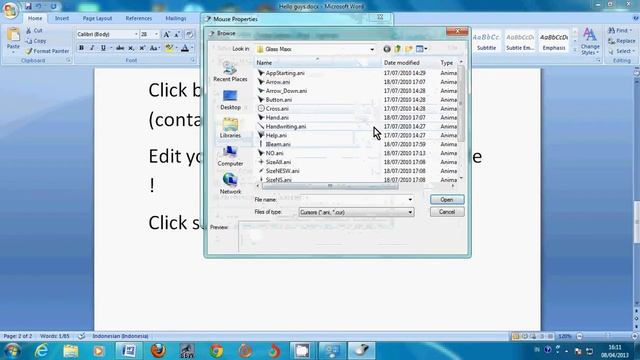This screenshot has height=360, width=640.
Task: Open Libraries location in Browse sidebar
Action: point(230,128)
